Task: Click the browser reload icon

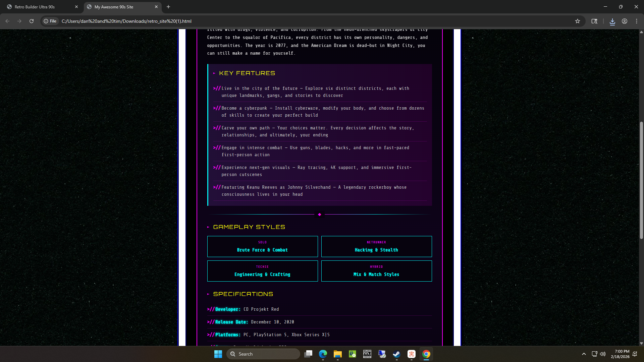Action: (x=32, y=21)
